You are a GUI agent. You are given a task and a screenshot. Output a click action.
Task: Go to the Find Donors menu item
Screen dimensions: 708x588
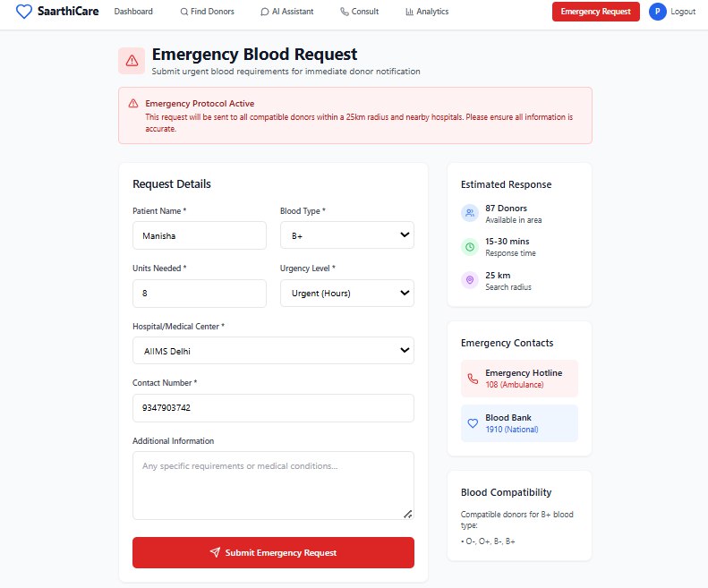coord(208,12)
